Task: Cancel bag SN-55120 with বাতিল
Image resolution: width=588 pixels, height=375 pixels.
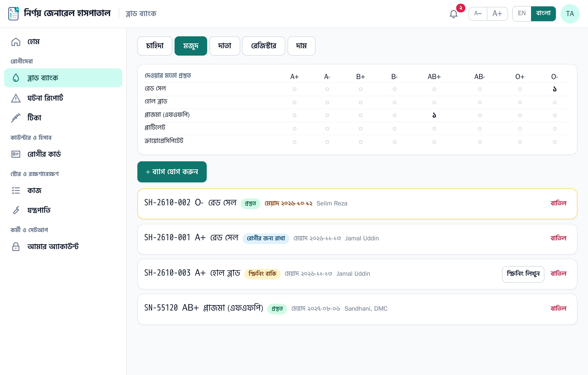Action: tap(558, 309)
